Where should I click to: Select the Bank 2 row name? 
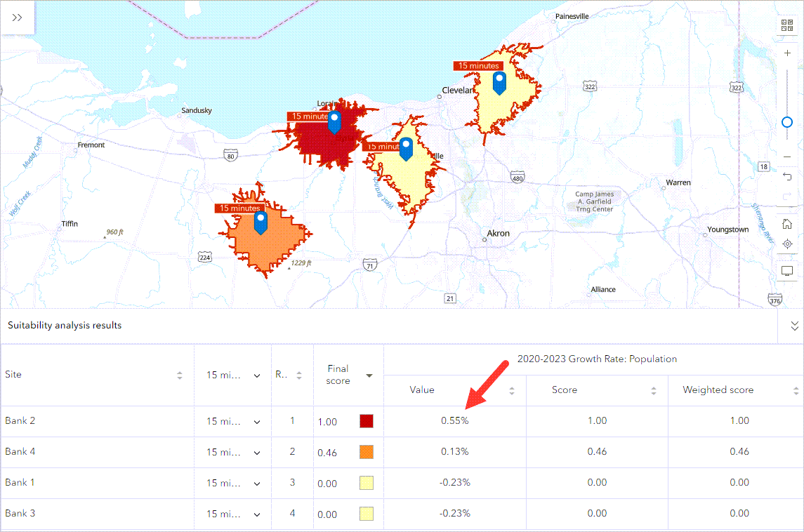[20, 421]
